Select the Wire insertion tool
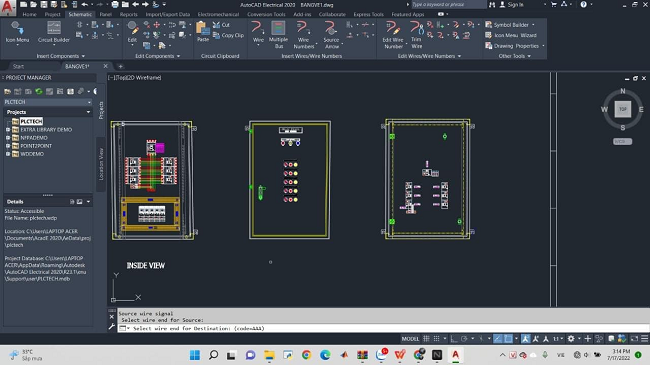Image resolution: width=650 pixels, height=365 pixels. tap(258, 32)
